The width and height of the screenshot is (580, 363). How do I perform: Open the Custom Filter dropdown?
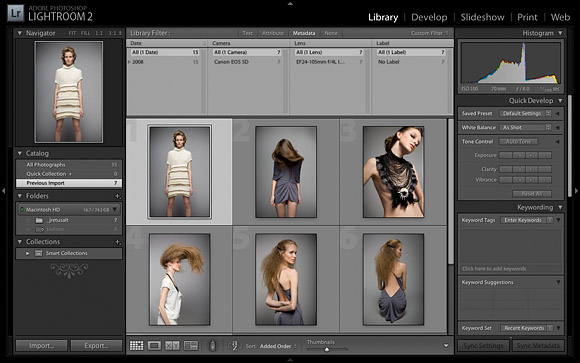click(x=429, y=33)
